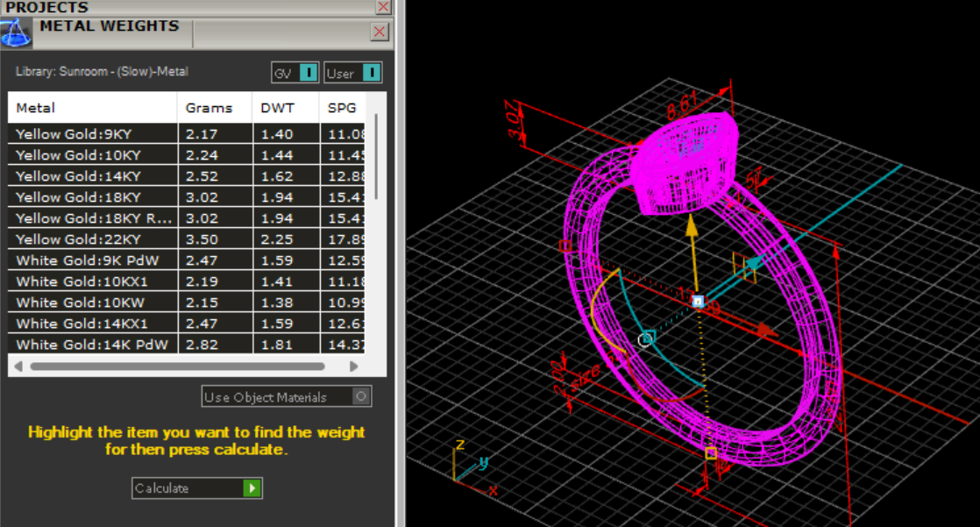This screenshot has width=980, height=527.
Task: Click the 8.61 dimension label on ring
Action: (x=680, y=105)
